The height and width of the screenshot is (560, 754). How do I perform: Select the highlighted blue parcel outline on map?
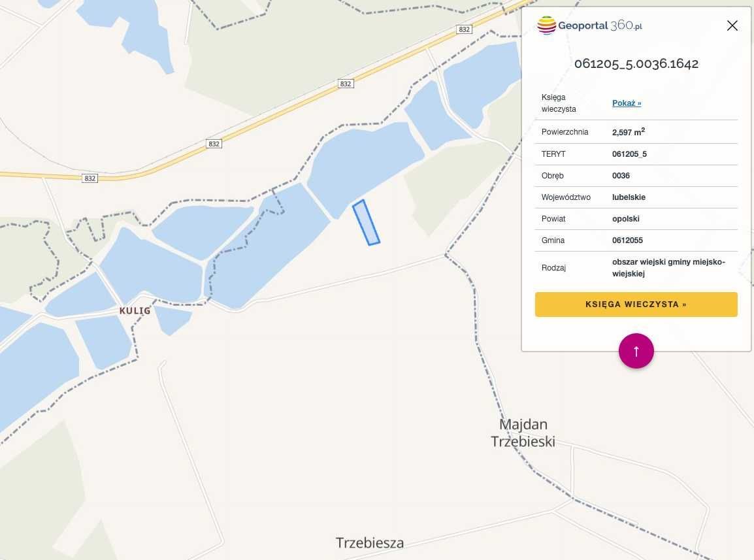click(x=367, y=223)
